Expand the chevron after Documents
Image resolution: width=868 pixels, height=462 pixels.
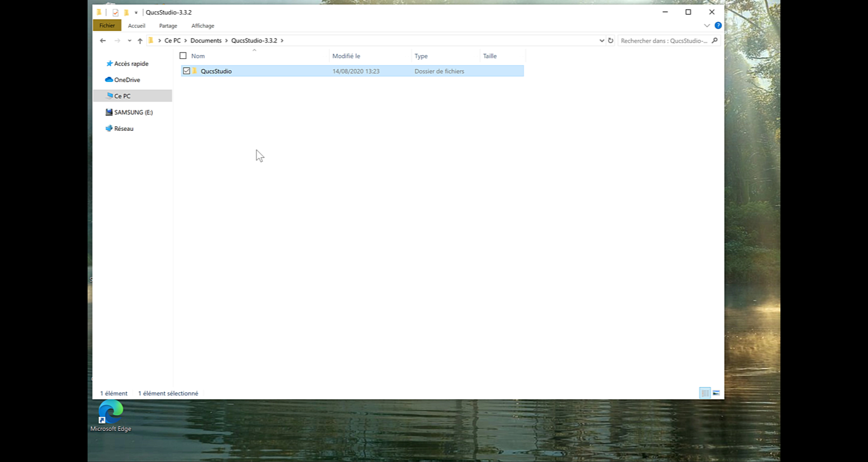(227, 41)
